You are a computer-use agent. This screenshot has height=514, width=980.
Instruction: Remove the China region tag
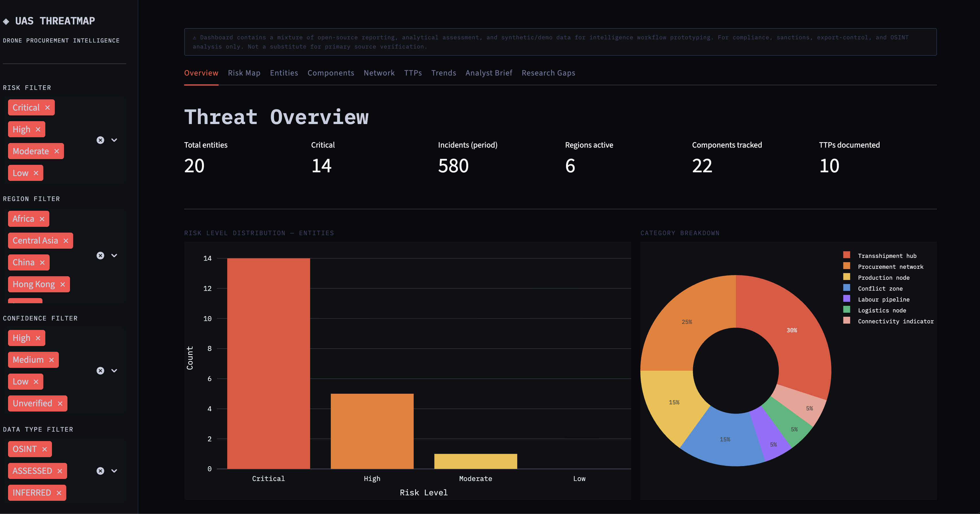pyautogui.click(x=42, y=263)
